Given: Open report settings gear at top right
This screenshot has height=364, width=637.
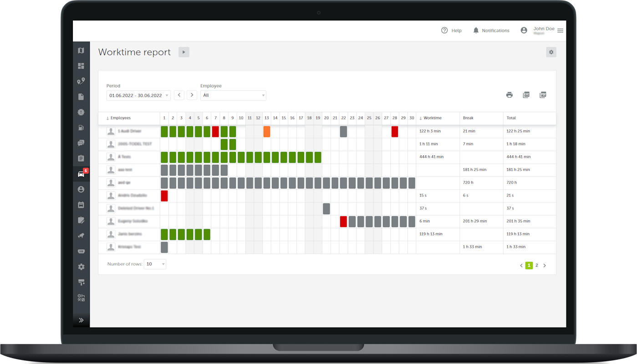Looking at the screenshot, I should pos(551,52).
